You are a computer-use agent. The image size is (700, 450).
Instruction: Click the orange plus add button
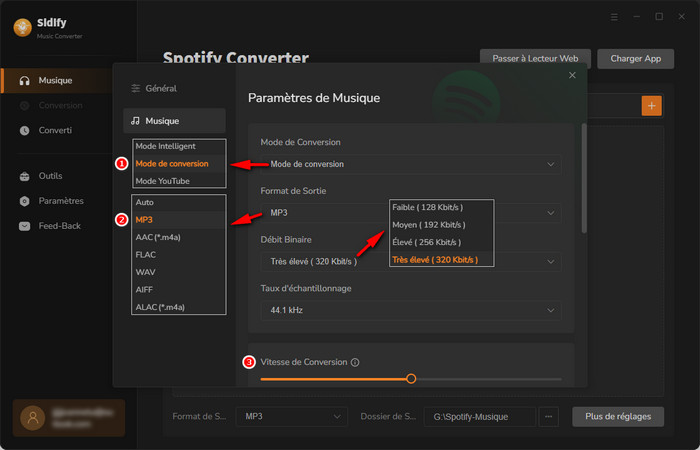click(x=652, y=105)
